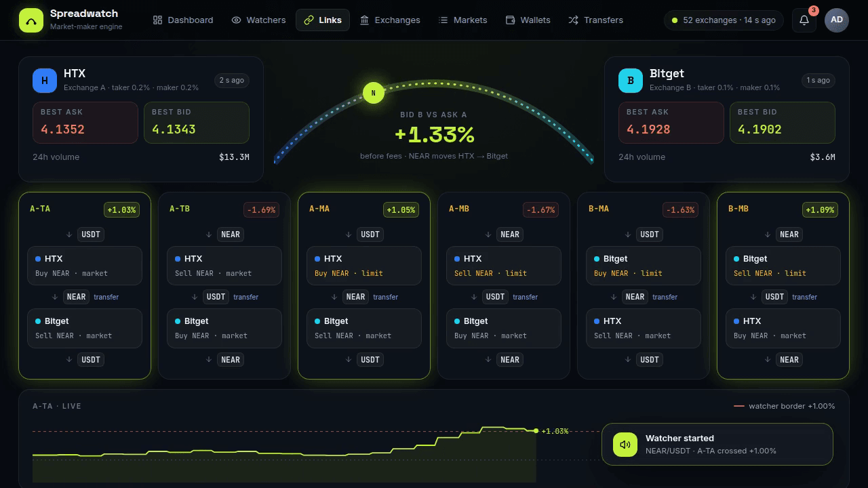Click the -1.67% badge on the A-MB card
The width and height of the screenshot is (868, 488).
[x=540, y=210]
